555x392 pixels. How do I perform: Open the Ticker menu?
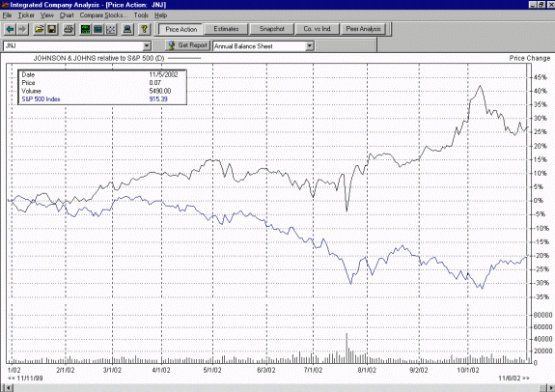pos(26,15)
